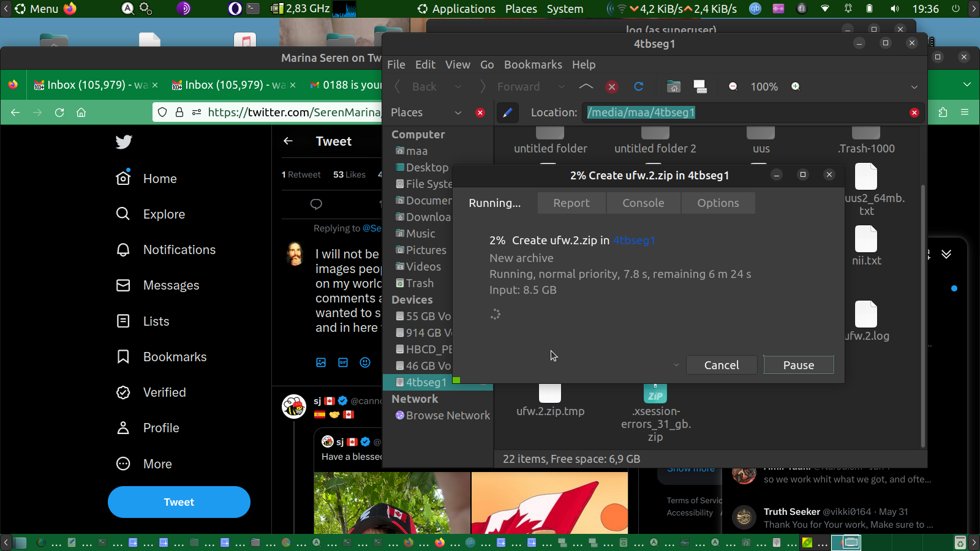Image resolution: width=980 pixels, height=551 pixels.
Task: Open the Applications menu in the top panel
Action: point(456,9)
